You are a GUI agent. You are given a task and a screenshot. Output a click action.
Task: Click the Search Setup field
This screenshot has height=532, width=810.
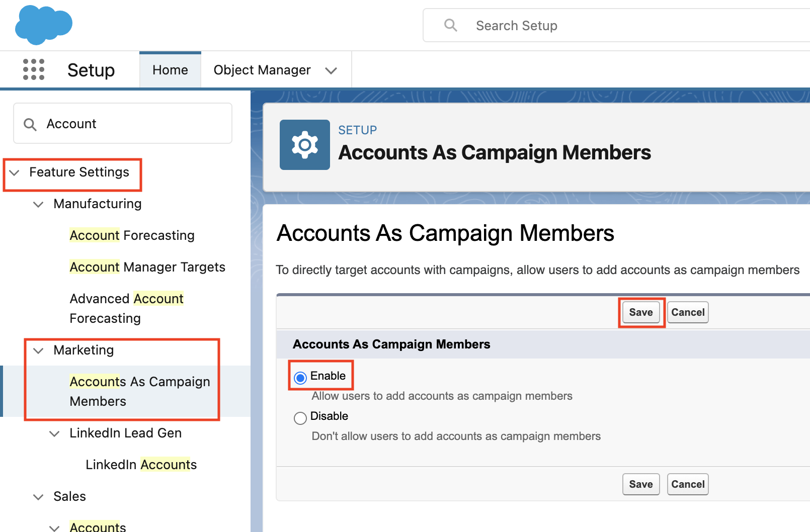coord(617,25)
